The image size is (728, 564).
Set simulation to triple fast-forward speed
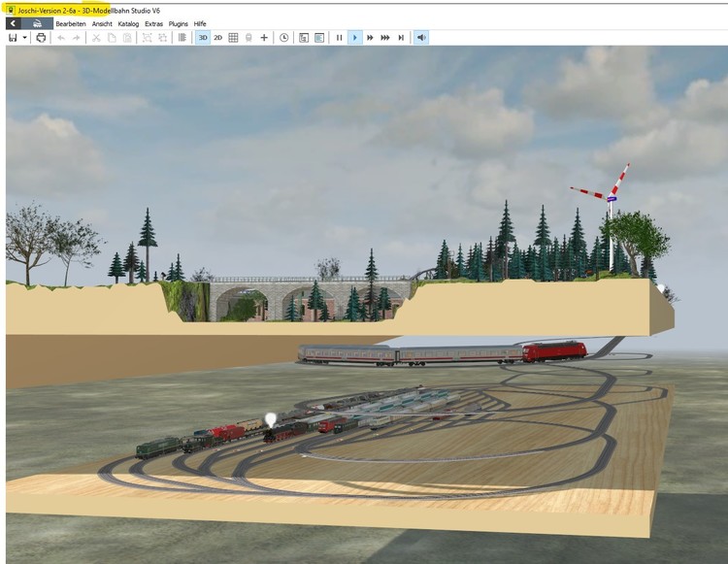(x=385, y=38)
